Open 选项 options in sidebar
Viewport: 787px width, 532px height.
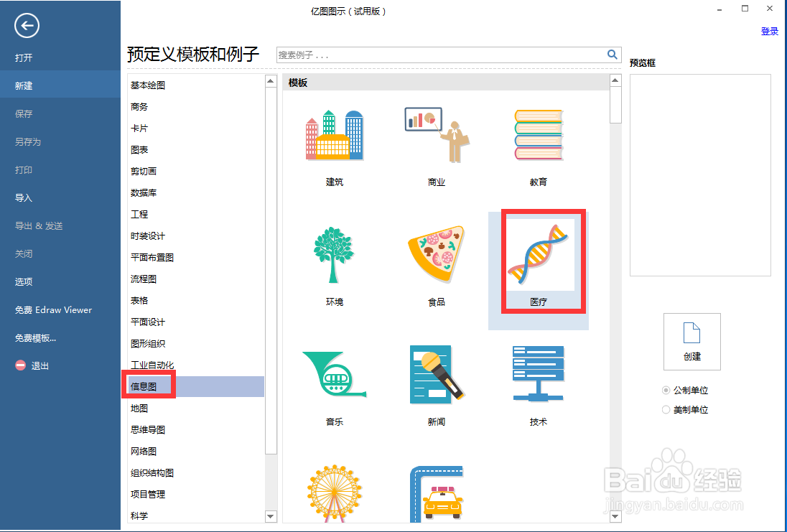[x=24, y=282]
